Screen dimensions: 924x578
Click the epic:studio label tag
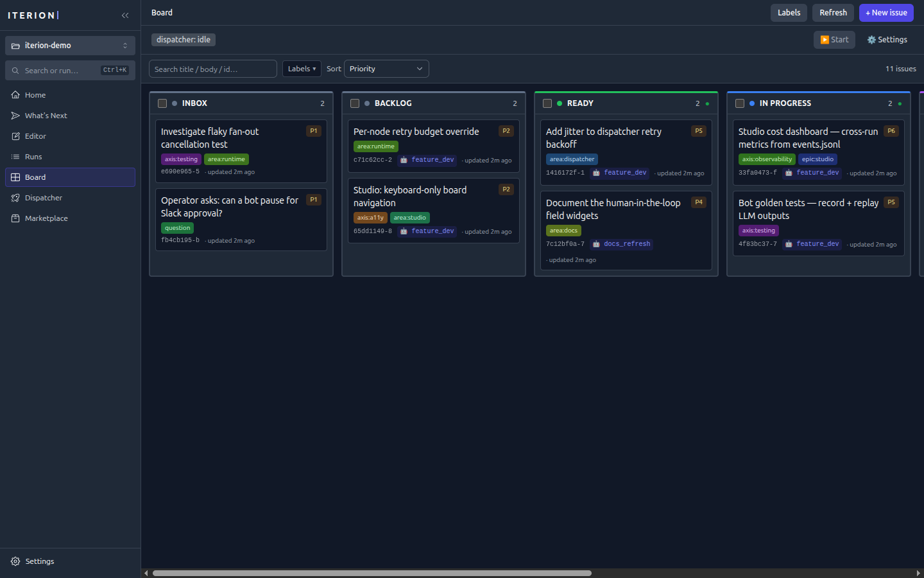817,159
